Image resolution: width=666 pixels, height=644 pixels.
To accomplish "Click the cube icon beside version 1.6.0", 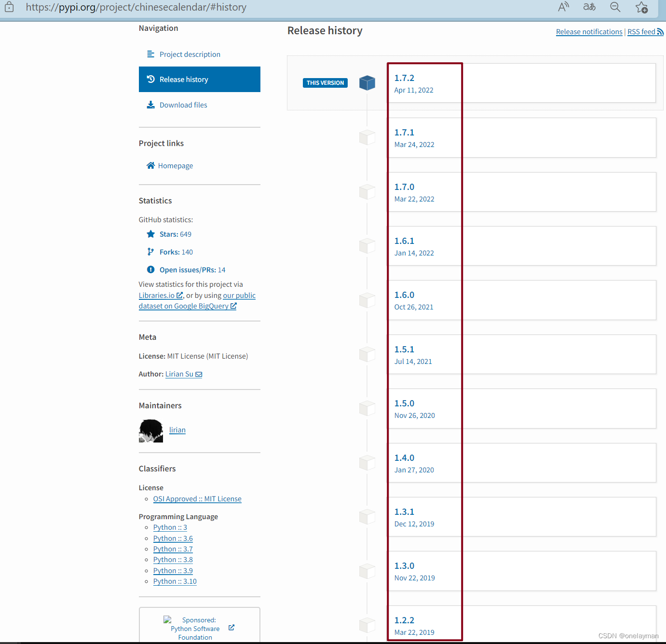I will coord(367,300).
